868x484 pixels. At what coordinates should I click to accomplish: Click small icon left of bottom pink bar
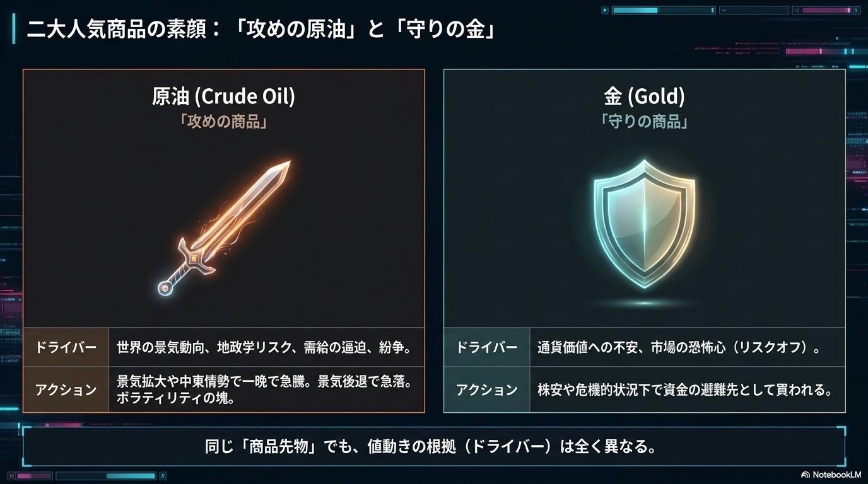[x=11, y=476]
